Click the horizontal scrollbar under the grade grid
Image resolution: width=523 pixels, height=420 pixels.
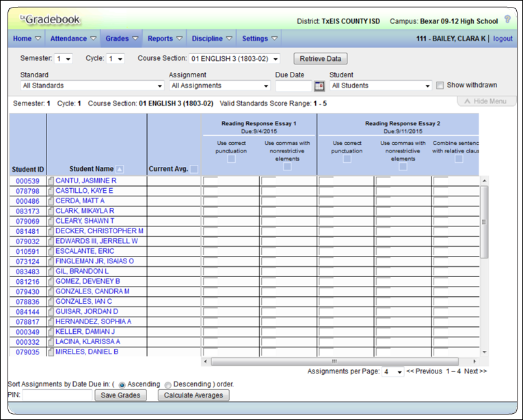pyautogui.click(x=335, y=361)
